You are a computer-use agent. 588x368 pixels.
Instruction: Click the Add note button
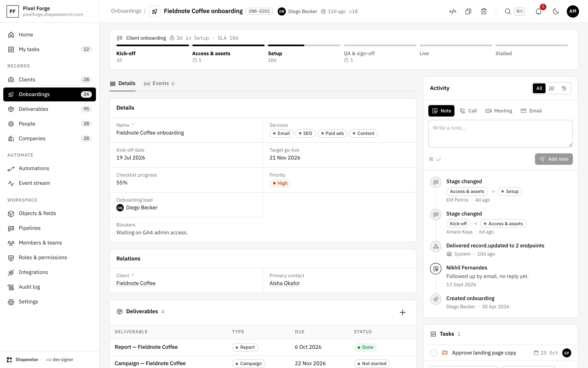pyautogui.click(x=553, y=159)
